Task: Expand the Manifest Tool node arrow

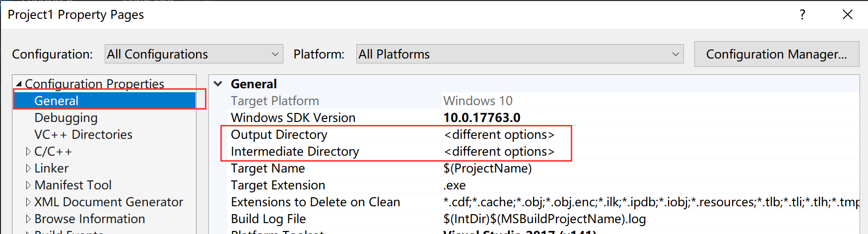Action: (28, 185)
